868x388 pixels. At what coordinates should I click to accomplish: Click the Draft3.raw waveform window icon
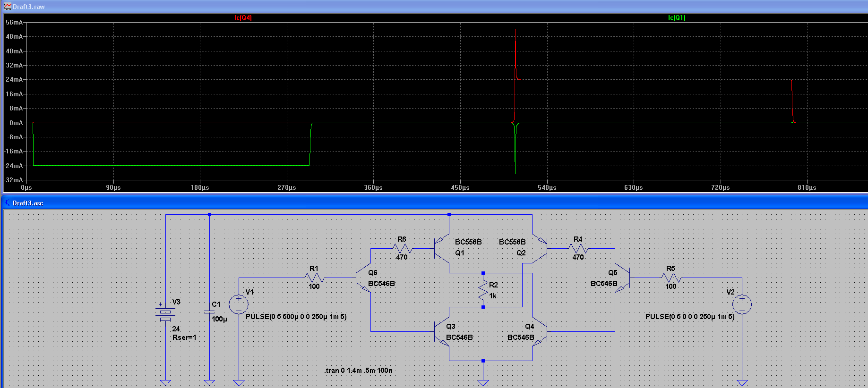(8, 7)
